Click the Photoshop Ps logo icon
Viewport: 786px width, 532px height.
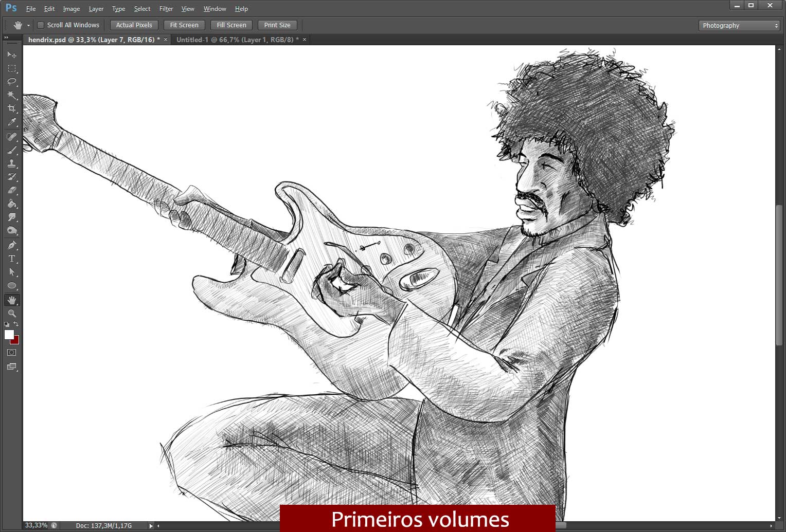(x=11, y=8)
